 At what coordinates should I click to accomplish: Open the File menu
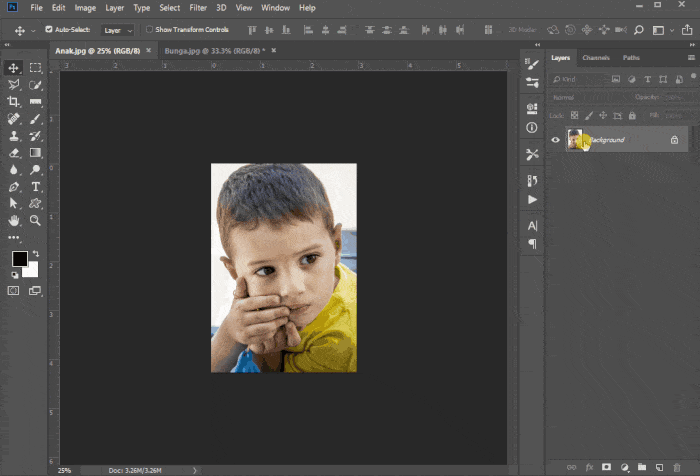(x=37, y=8)
